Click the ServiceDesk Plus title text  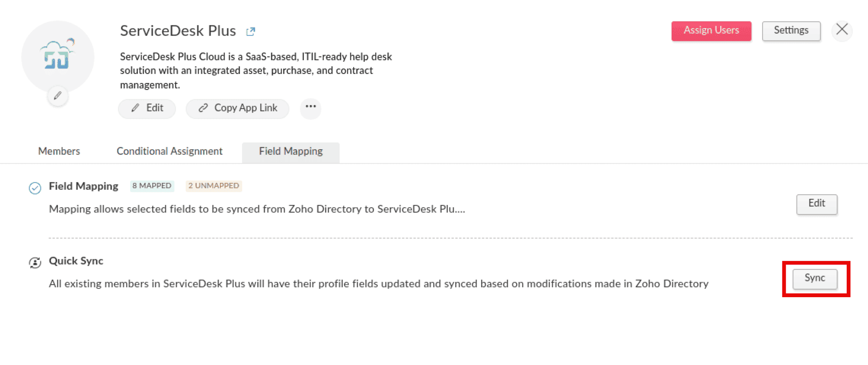(x=178, y=31)
